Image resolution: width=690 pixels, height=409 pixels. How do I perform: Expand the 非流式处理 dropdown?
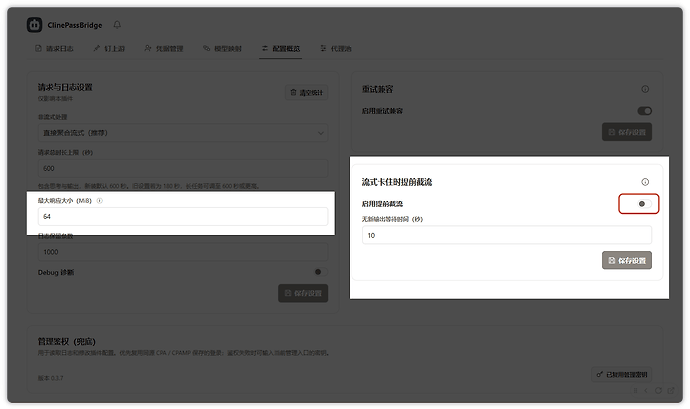(x=183, y=133)
